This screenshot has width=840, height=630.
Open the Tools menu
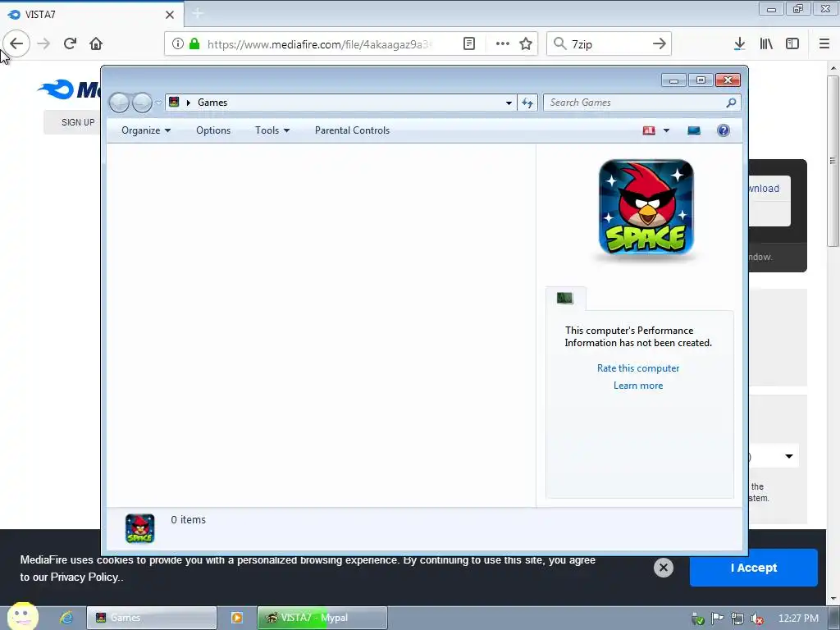272,130
